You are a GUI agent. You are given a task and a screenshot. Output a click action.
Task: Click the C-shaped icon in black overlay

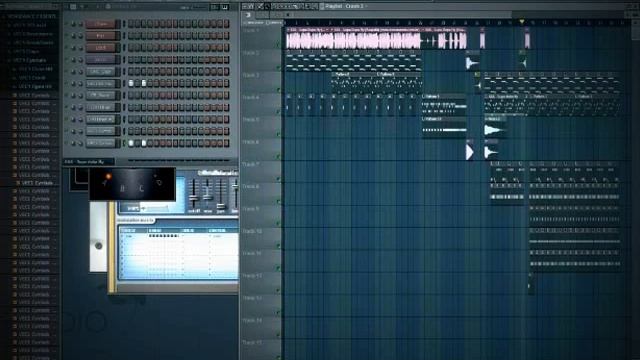[x=141, y=188]
